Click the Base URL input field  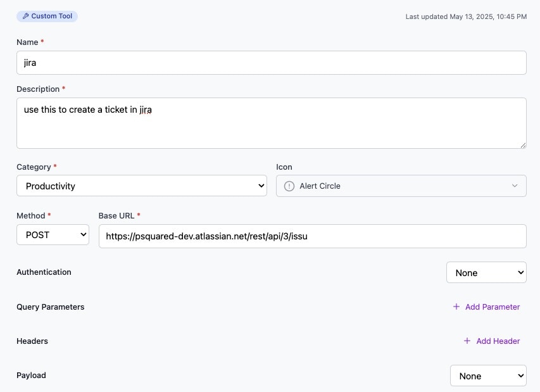tap(312, 236)
